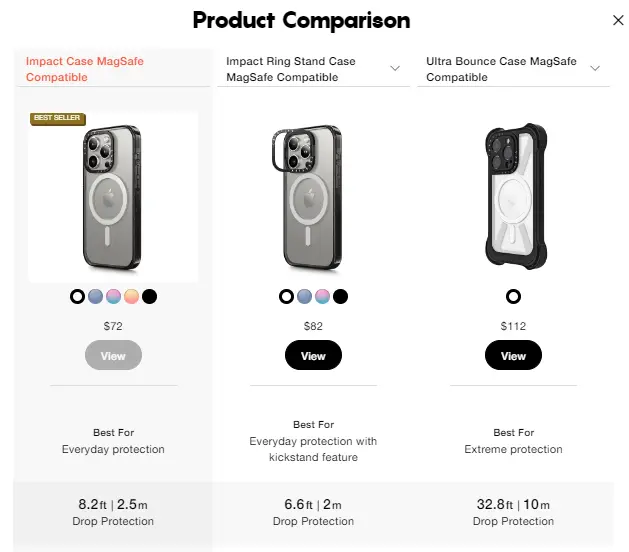Expand the Impact Ring Stand Case dropdown
The image size is (629, 552).
pyautogui.click(x=395, y=69)
